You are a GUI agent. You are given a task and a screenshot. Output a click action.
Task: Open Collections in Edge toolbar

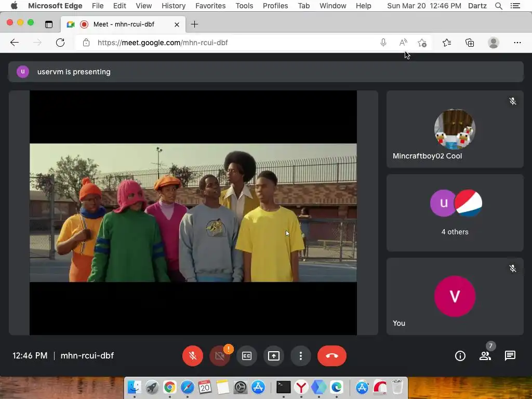[470, 43]
